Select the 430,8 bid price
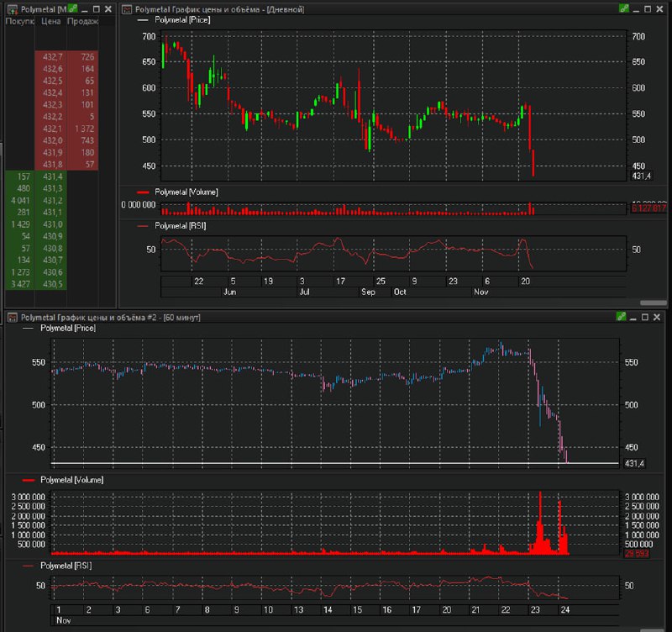Image resolution: width=672 pixels, height=632 pixels. [53, 248]
